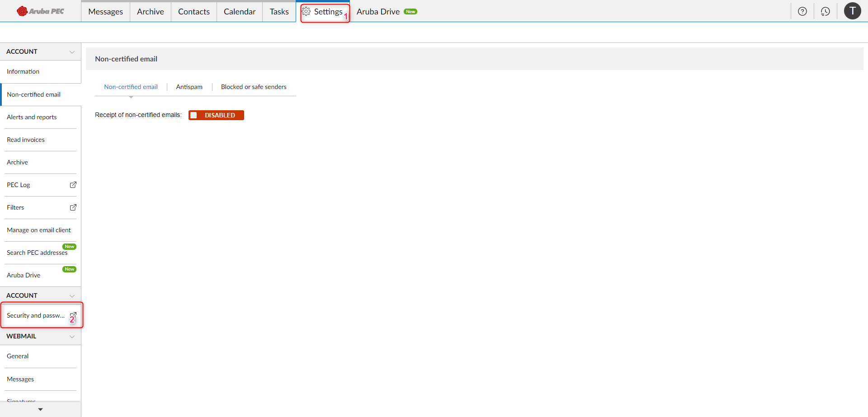Viewport: 868px width, 417px height.
Task: Collapse the WEBMAIL section
Action: pyautogui.click(x=72, y=337)
